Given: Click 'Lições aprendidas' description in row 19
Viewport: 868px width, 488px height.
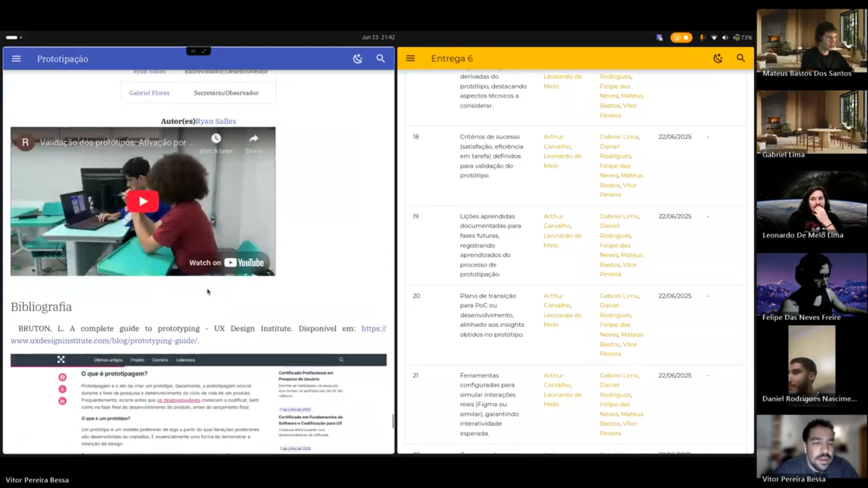Looking at the screenshot, I should 491,245.
